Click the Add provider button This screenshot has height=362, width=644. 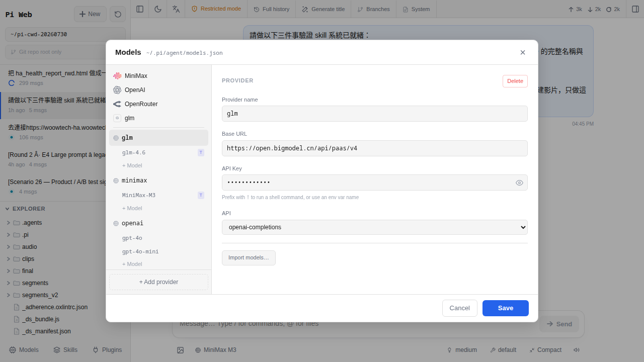(158, 282)
